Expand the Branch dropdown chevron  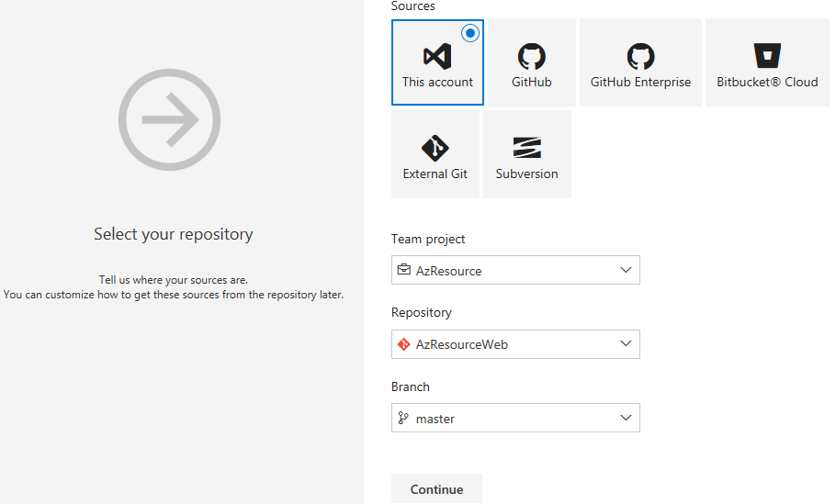(626, 418)
